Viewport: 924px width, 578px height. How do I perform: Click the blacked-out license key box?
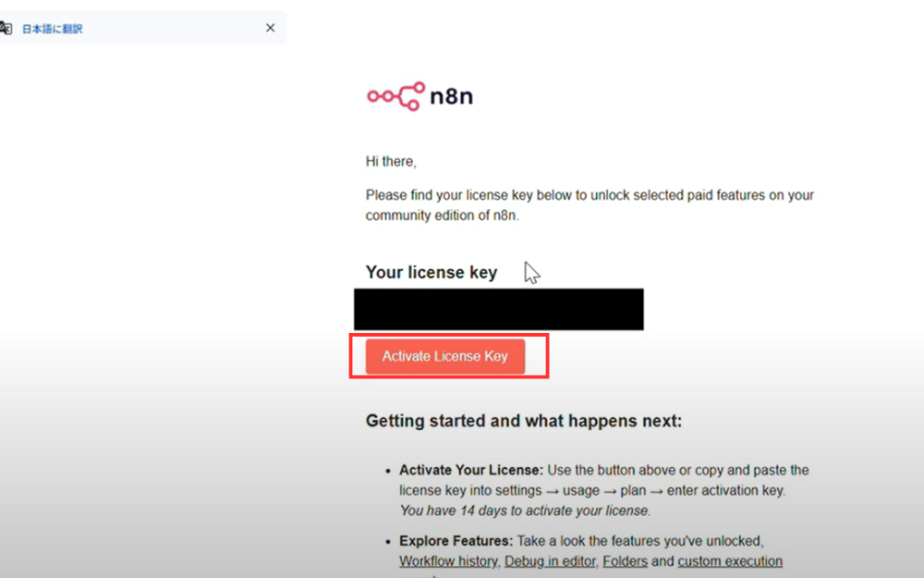499,309
